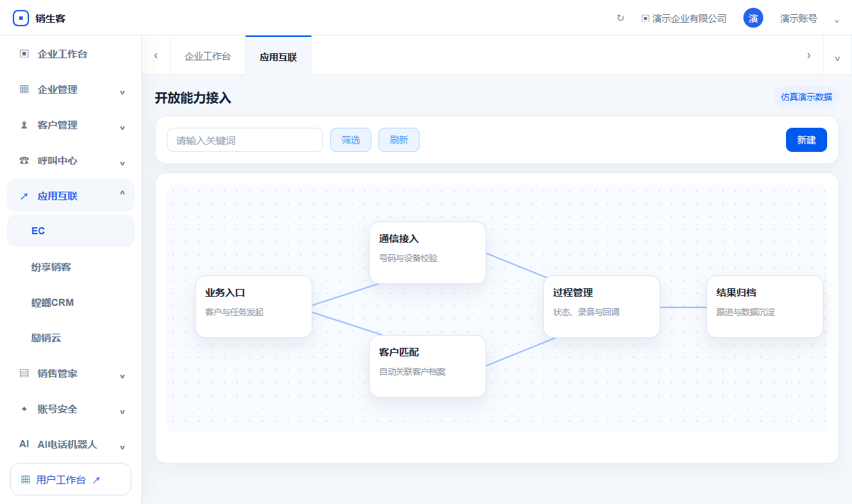Click the 企业工作台 sidebar icon
Image resolution: width=852 pixels, height=504 pixels.
[24, 54]
